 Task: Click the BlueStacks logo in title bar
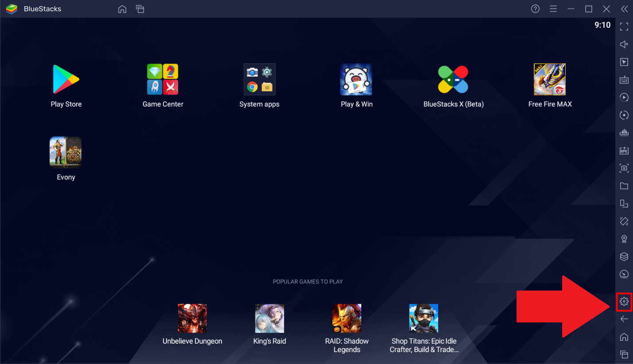12,9
